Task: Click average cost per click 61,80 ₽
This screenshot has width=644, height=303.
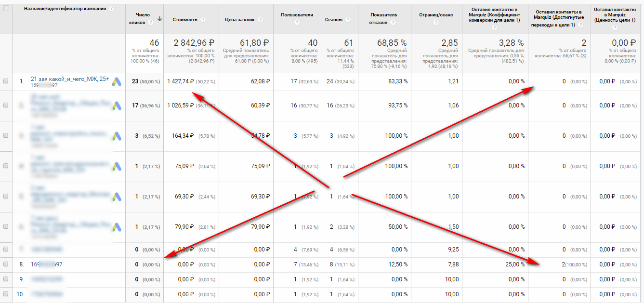Action: [254, 43]
